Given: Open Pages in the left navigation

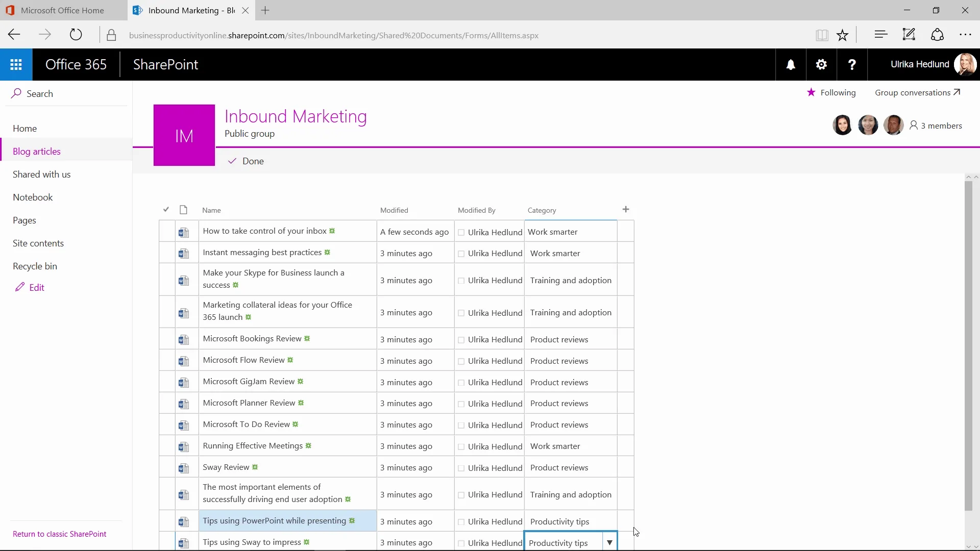Looking at the screenshot, I should point(24,220).
